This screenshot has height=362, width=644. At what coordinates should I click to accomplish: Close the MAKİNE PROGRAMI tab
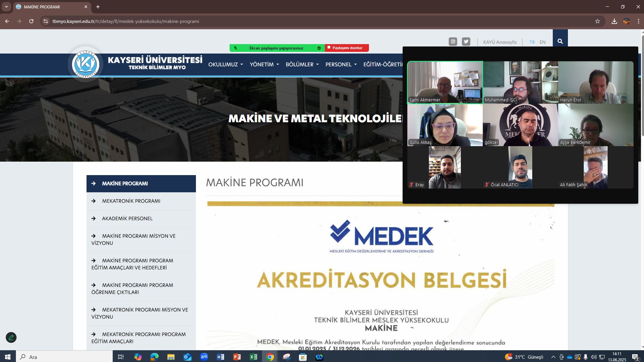pos(86,7)
